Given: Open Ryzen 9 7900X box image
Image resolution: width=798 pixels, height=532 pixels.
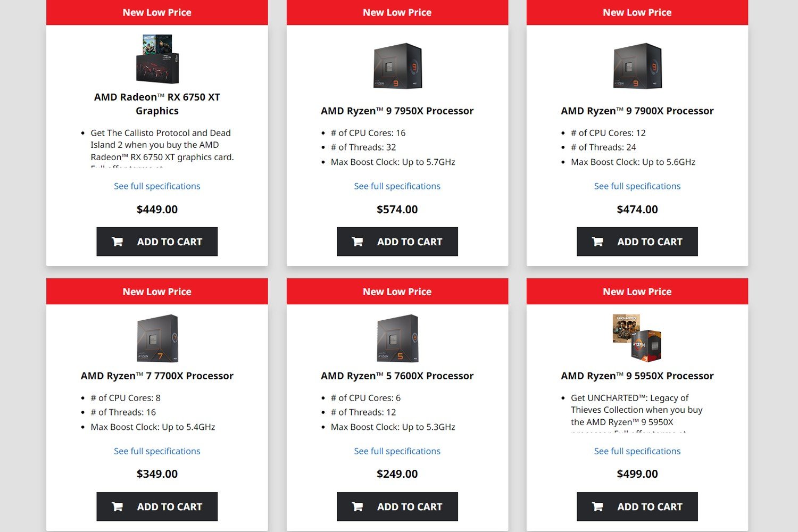Looking at the screenshot, I should pos(637,66).
